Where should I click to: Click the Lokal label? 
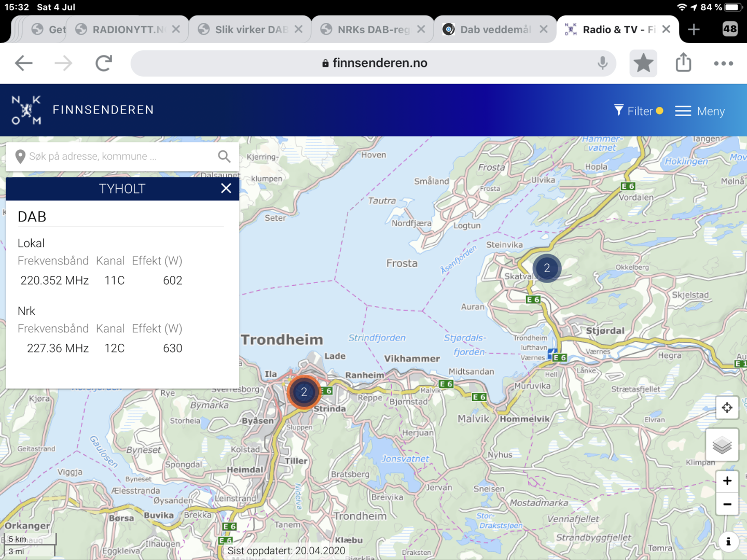coord(31,243)
